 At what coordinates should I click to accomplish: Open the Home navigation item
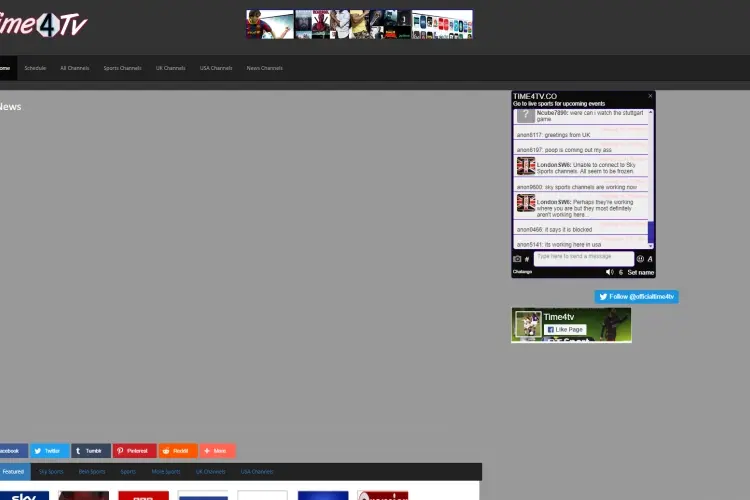[8, 68]
